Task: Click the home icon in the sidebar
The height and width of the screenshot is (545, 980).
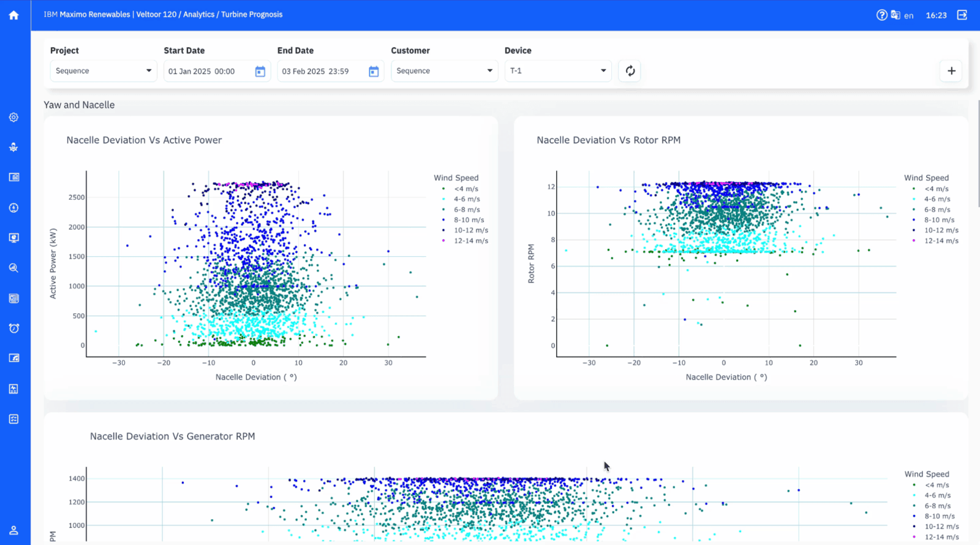Action: point(13,15)
